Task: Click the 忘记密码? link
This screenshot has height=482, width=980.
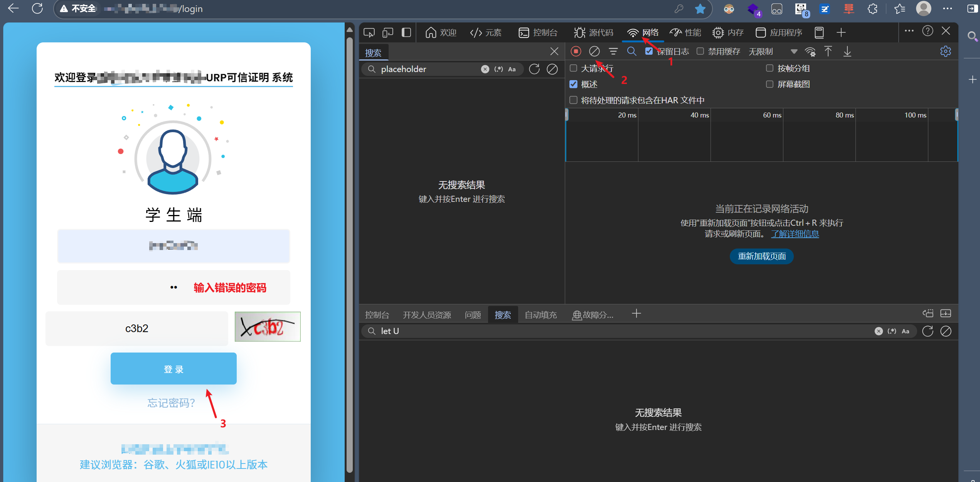Action: pyautogui.click(x=171, y=403)
